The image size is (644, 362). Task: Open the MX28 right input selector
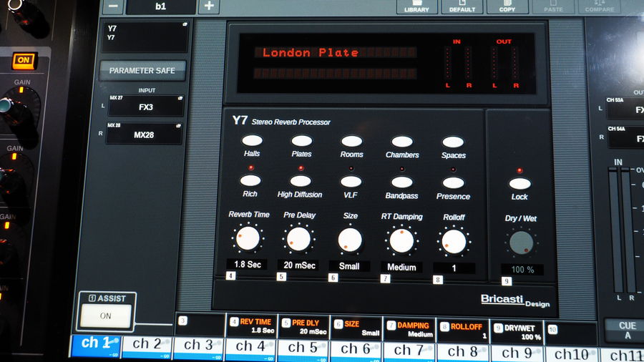(x=145, y=134)
